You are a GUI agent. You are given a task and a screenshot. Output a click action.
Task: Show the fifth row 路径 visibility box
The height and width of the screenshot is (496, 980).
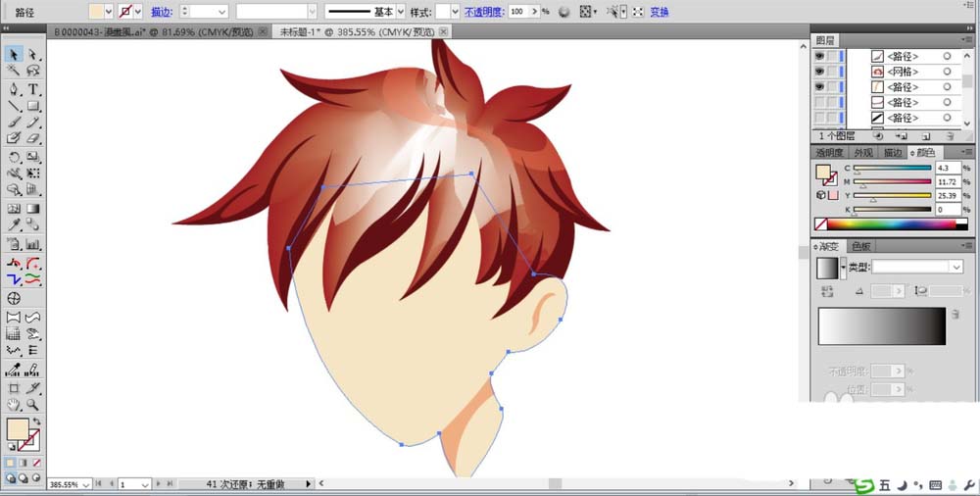pyautogui.click(x=819, y=118)
